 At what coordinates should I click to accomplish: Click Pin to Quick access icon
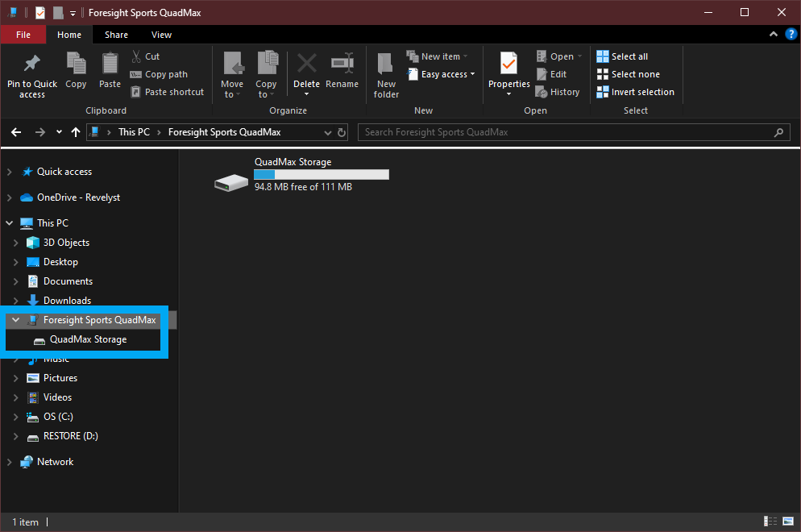31,64
